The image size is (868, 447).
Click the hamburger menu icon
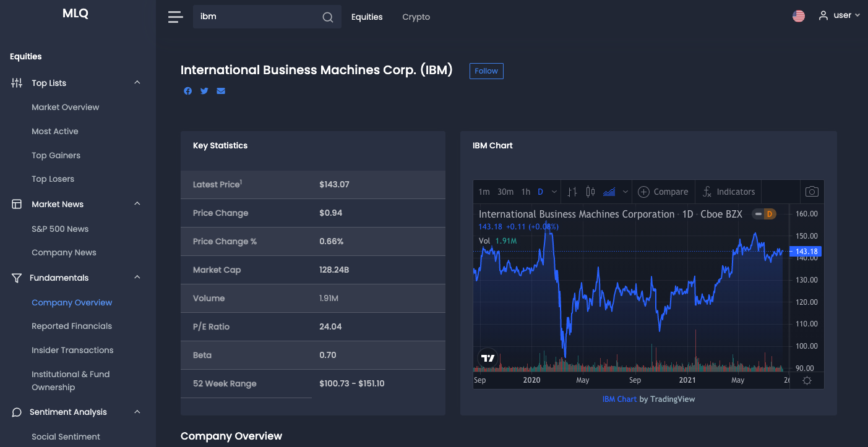175,17
